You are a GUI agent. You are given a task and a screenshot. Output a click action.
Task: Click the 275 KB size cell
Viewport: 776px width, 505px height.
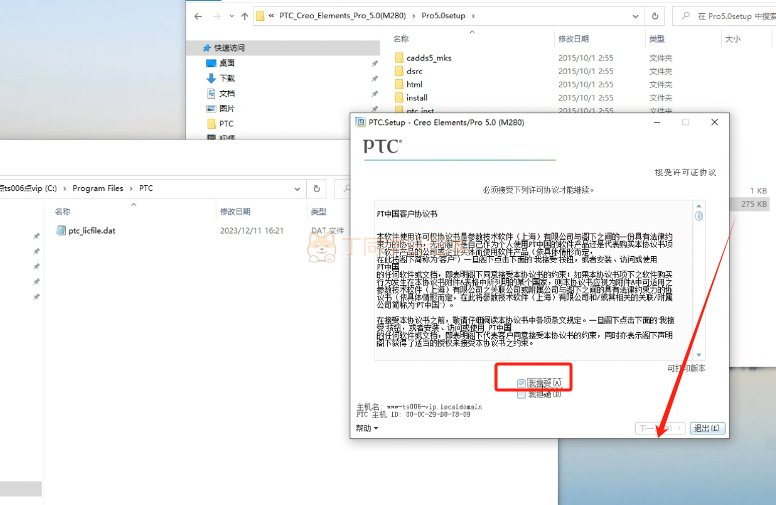[x=754, y=204]
